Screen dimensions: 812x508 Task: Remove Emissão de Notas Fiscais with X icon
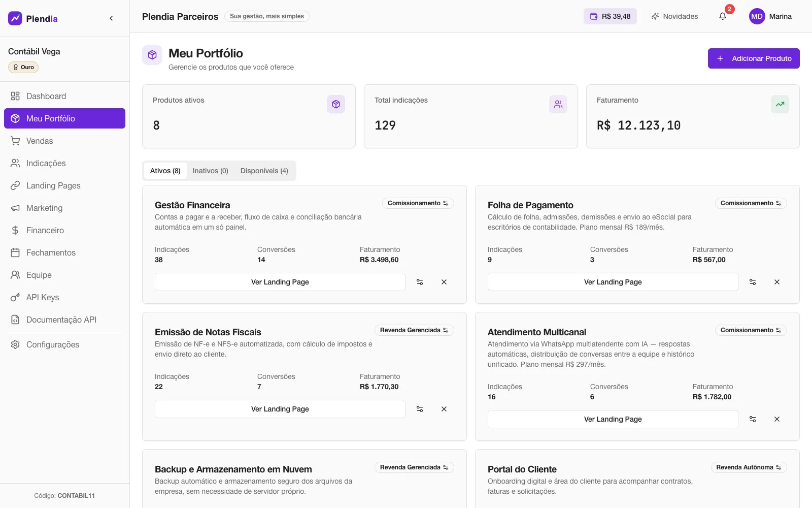point(444,409)
